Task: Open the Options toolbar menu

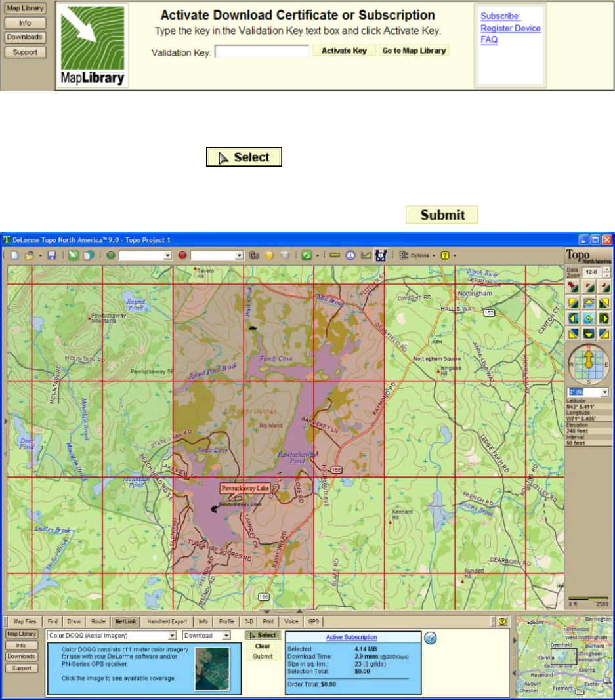Action: 417,255
